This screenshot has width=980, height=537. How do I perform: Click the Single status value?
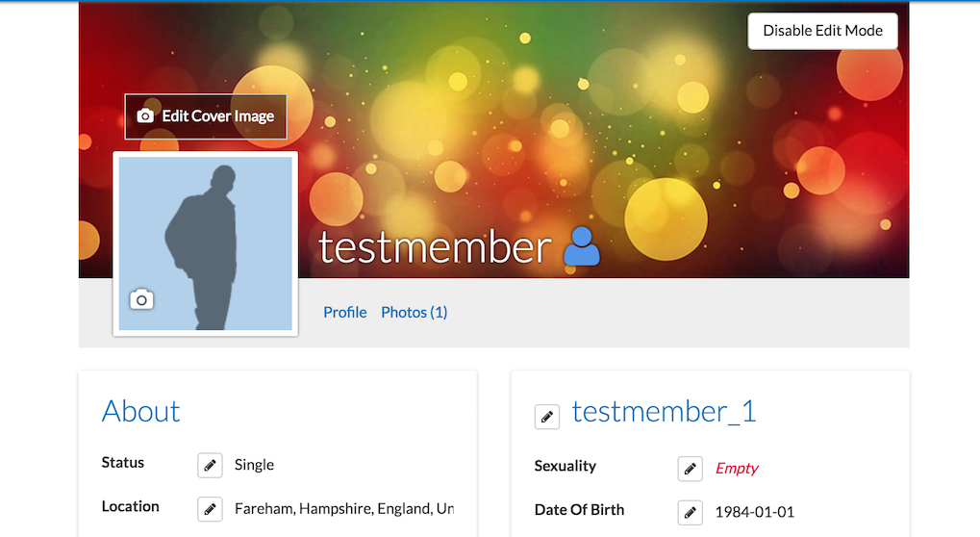[x=254, y=465]
